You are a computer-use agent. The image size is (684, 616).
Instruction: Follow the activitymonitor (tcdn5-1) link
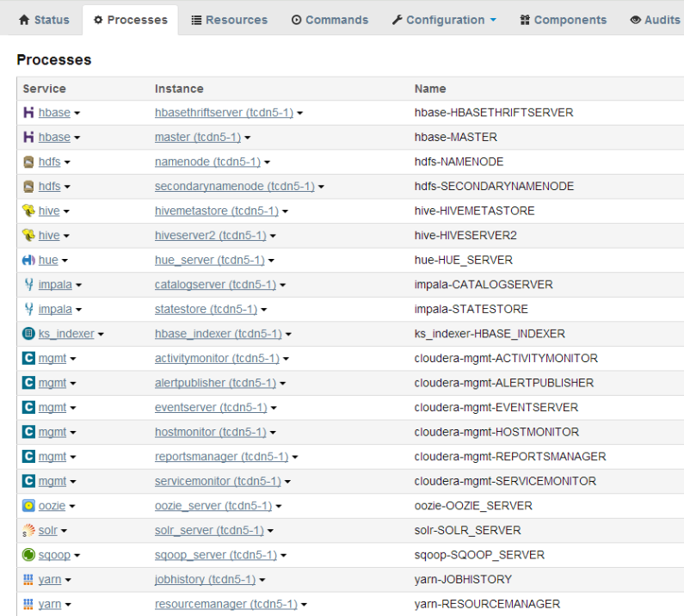click(x=217, y=358)
